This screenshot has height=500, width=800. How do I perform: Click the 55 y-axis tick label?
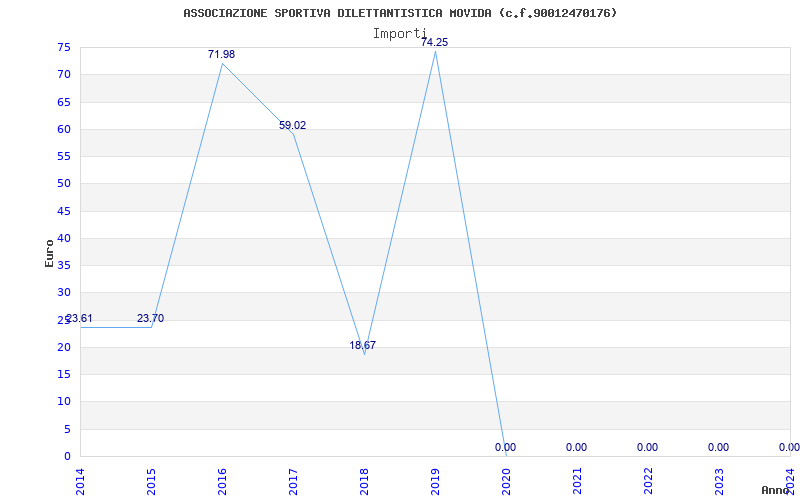[64, 156]
